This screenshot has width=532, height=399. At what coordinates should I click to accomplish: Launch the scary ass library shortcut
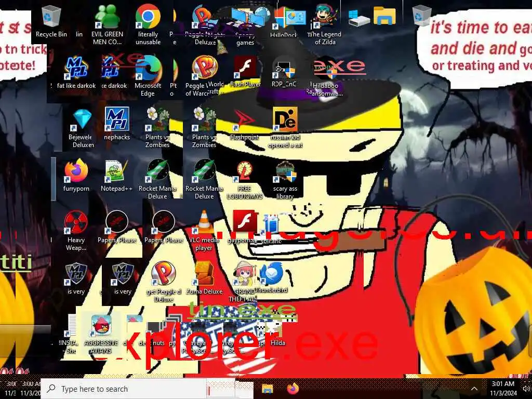tap(285, 180)
